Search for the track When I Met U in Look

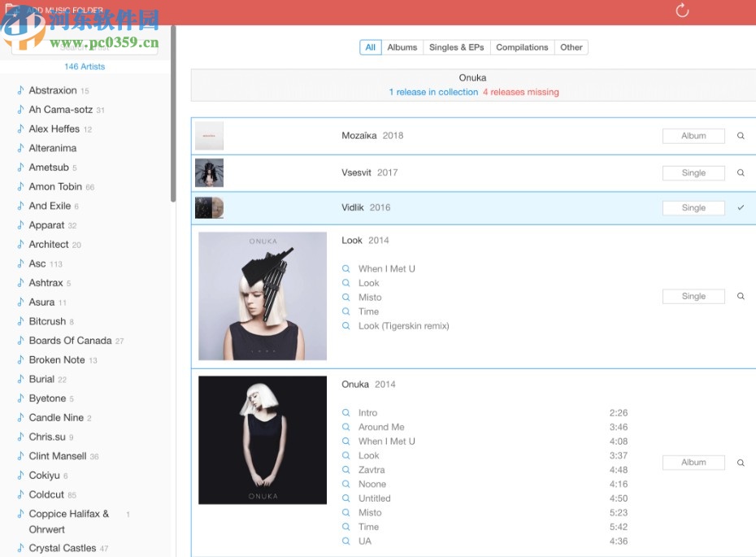pos(346,269)
